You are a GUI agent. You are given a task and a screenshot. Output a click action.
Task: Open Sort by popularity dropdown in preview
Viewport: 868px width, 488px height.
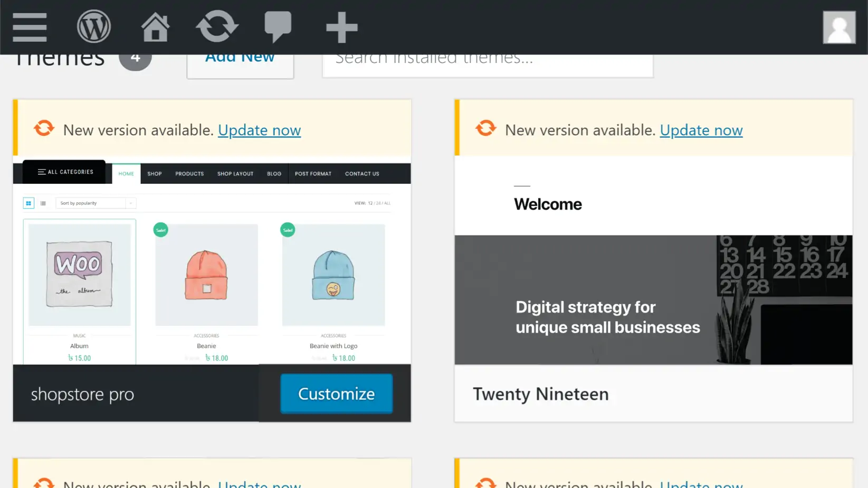pos(96,203)
